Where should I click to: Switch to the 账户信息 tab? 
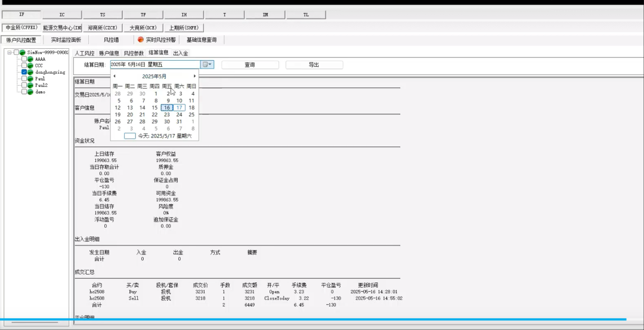pyautogui.click(x=109, y=53)
